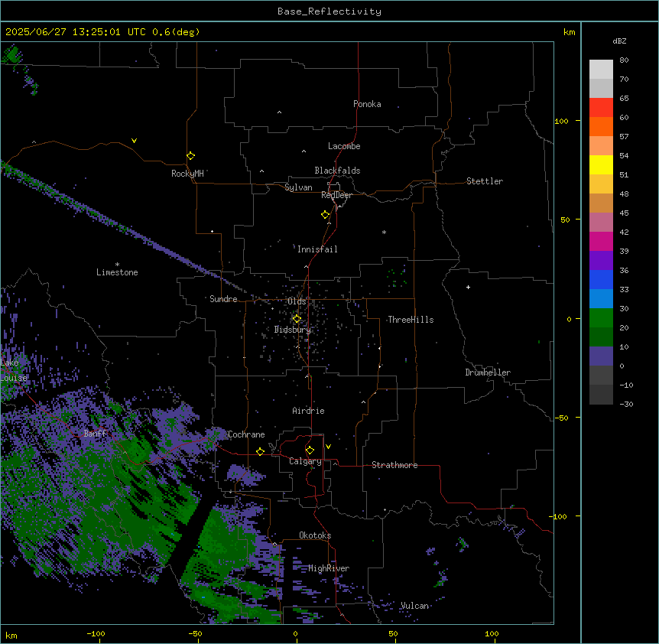
Task: Pick the magenta 39-42 dBZ swatch
Action: (601, 241)
